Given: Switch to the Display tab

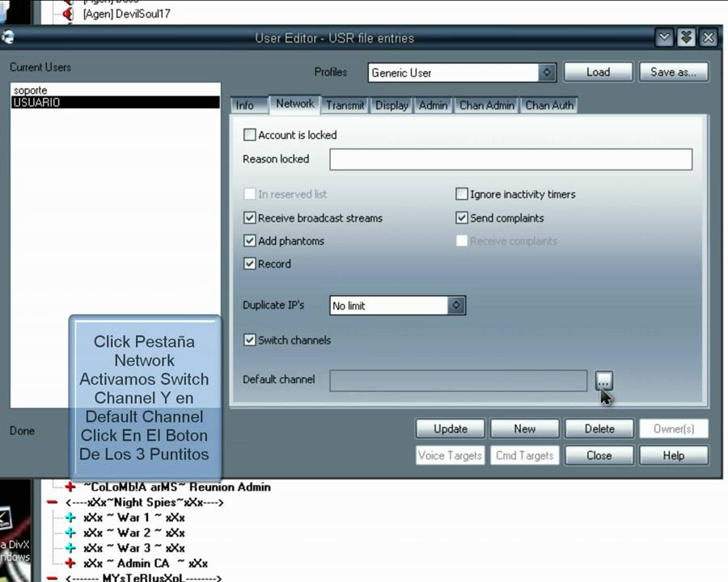Looking at the screenshot, I should [x=392, y=105].
